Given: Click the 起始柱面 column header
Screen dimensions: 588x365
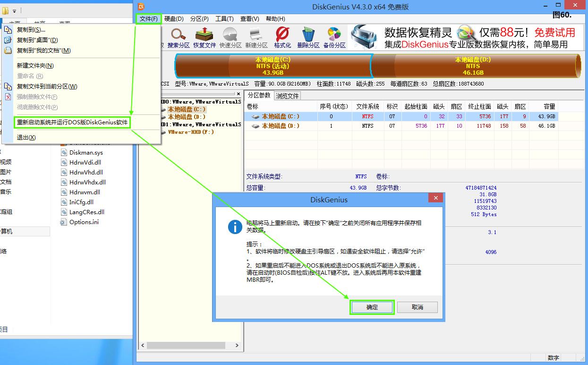Looking at the screenshot, I should click(x=416, y=106).
